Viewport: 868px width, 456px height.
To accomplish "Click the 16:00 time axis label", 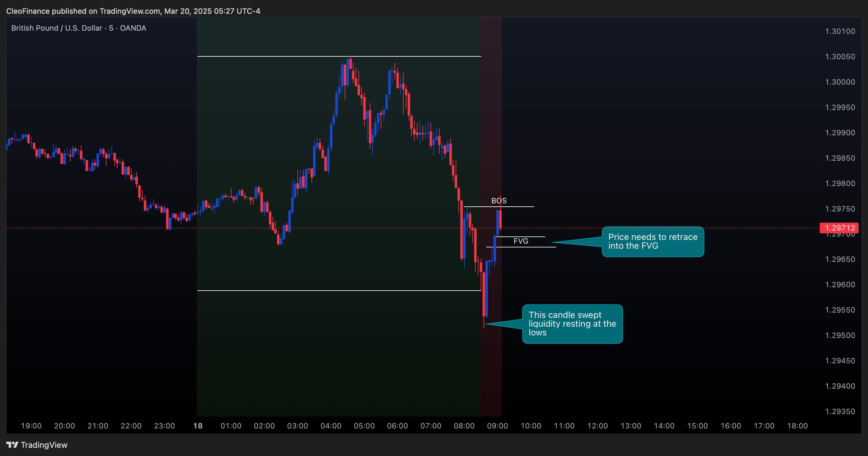I will pyautogui.click(x=731, y=426).
